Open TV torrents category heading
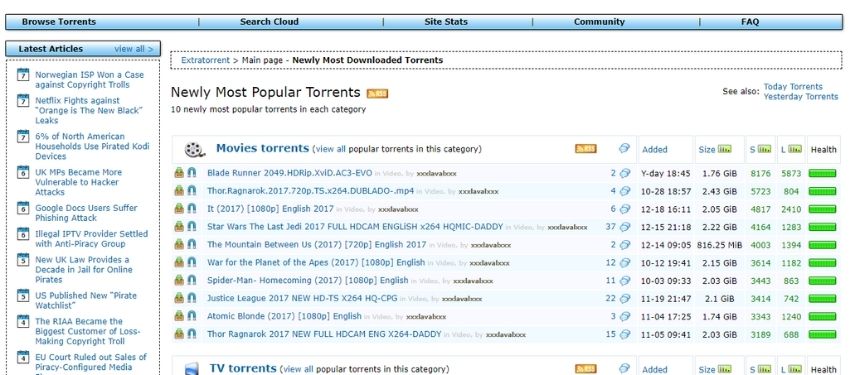This screenshot has width=850, height=375. pyautogui.click(x=243, y=368)
